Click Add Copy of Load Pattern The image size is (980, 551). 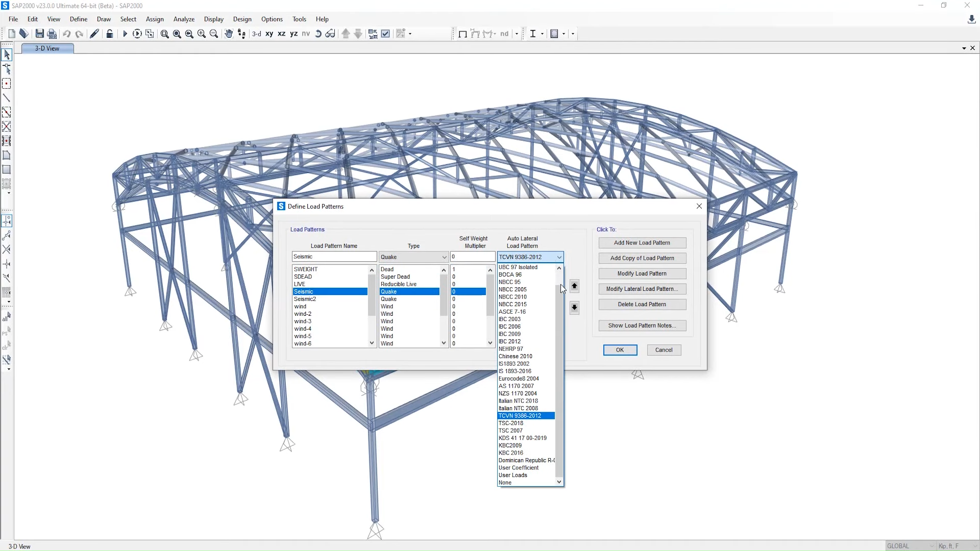pos(642,258)
